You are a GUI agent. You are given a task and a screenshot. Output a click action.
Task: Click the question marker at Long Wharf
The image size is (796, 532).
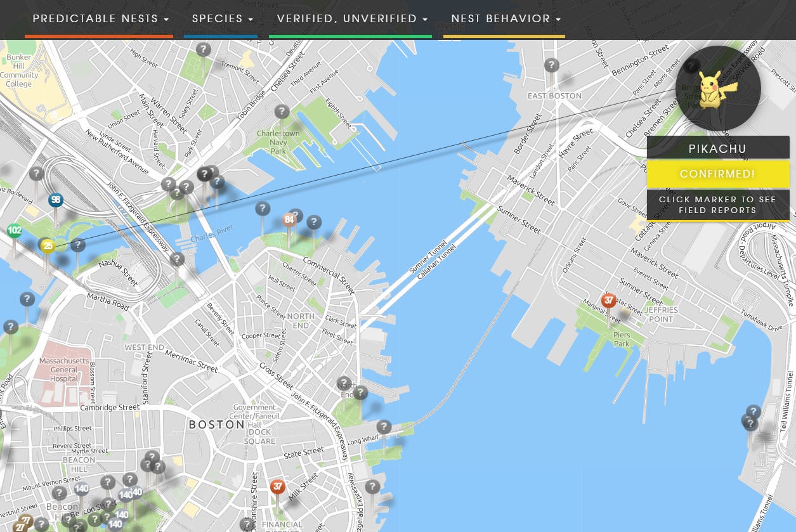pos(384,426)
